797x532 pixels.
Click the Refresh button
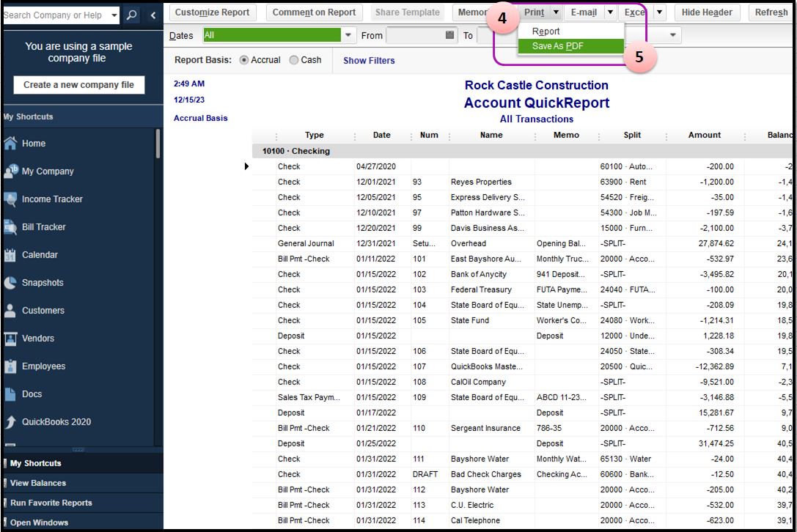[x=771, y=12]
